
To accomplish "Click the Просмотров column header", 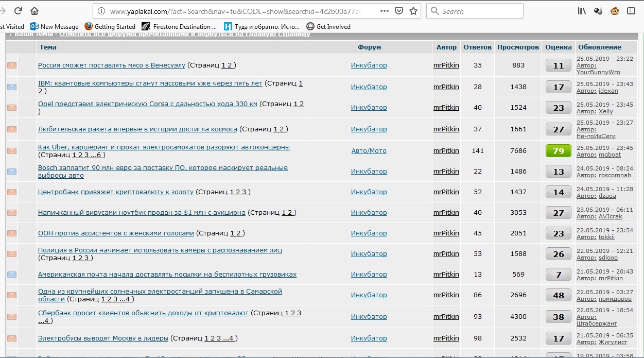I will [518, 47].
